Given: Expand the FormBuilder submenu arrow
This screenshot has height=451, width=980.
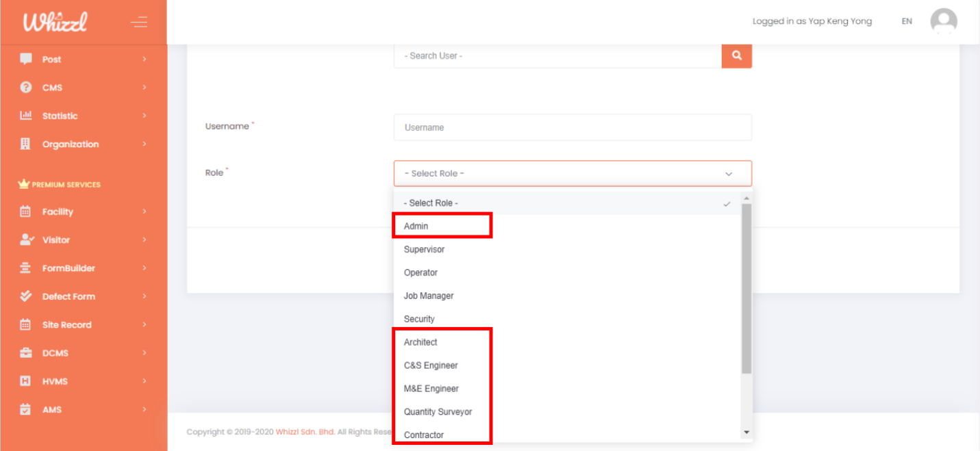Looking at the screenshot, I should click(x=145, y=268).
